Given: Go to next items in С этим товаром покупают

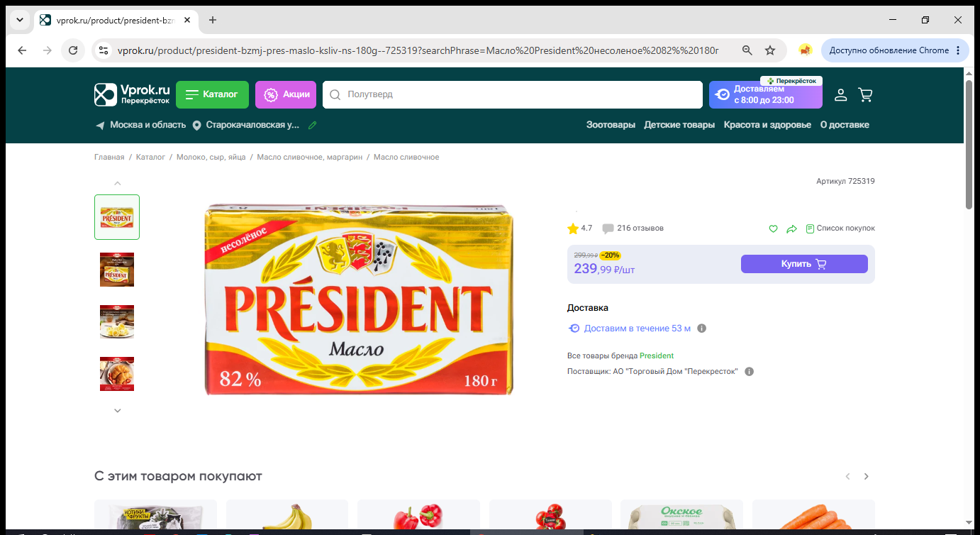Looking at the screenshot, I should (866, 476).
